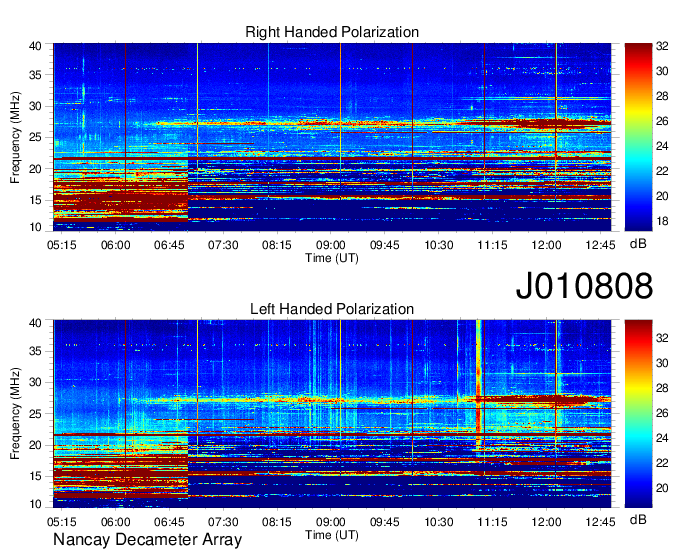This screenshot has height=552, width=680.
Task: Click the "32" value on the upper colorbar
Action: point(662,46)
